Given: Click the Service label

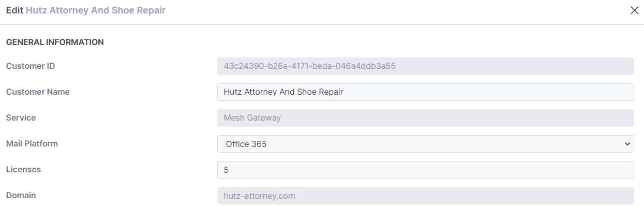Looking at the screenshot, I should pyautogui.click(x=21, y=118).
